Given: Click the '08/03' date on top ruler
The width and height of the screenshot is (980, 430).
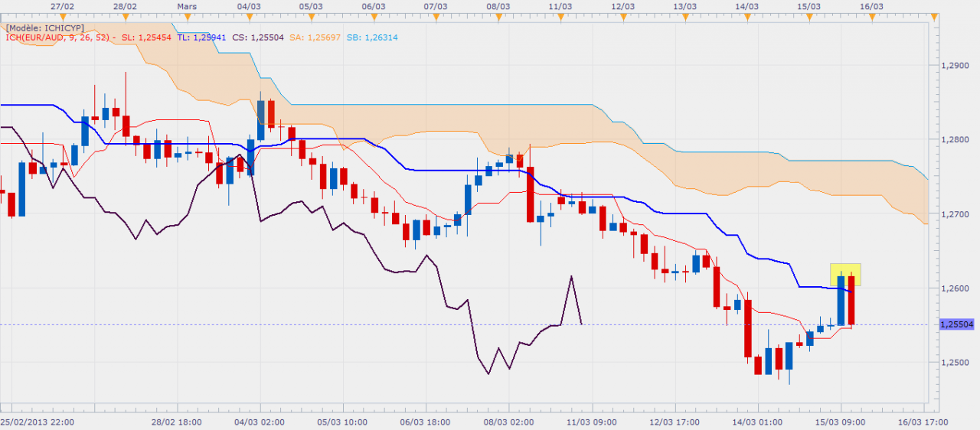Looking at the screenshot, I should pos(498,5).
